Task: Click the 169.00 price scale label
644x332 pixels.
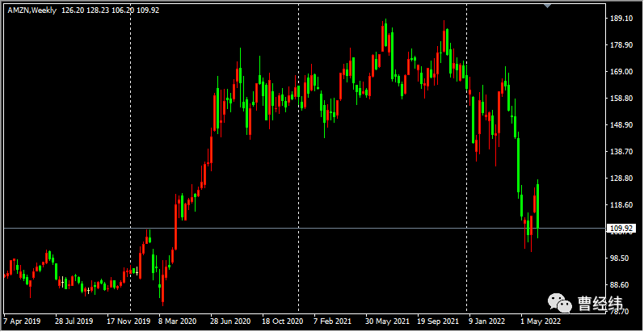Action: (x=623, y=72)
